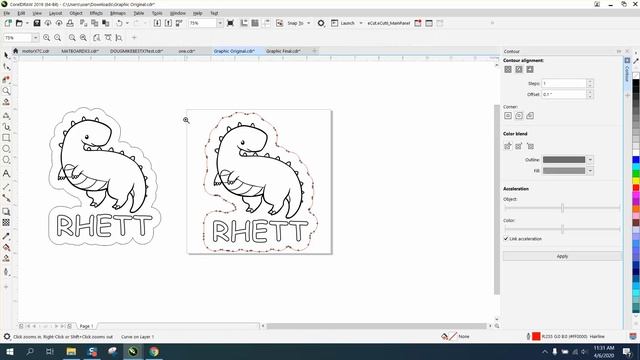Choose the Inside contour alignment
Image resolution: width=640 pixels, height=360 pixels.
coord(519,69)
